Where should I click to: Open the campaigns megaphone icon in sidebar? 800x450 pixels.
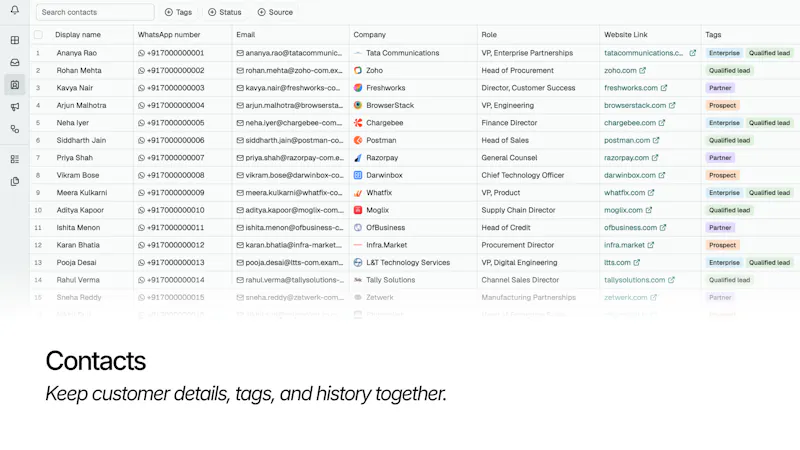15,107
